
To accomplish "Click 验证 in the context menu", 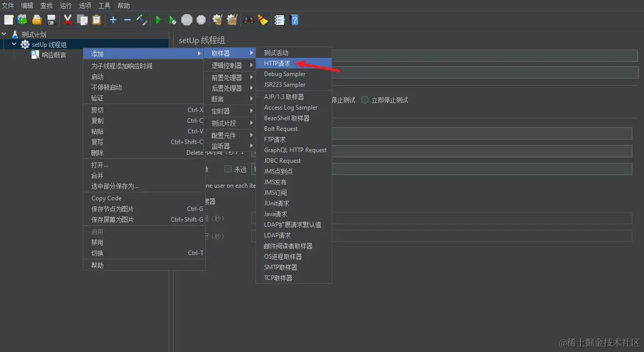I will pos(144,98).
